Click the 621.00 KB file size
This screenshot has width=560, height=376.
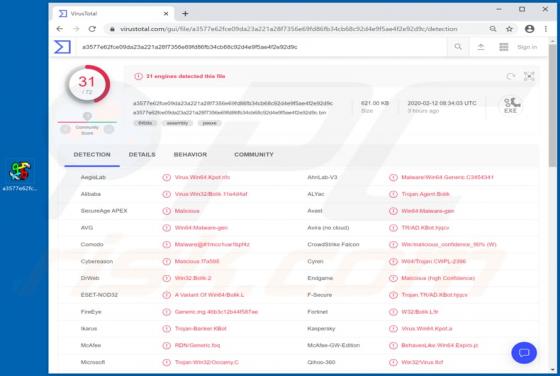(375, 103)
